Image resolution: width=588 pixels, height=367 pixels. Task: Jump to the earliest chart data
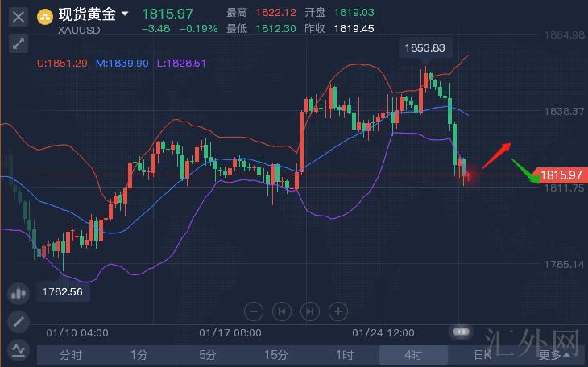tap(281, 311)
